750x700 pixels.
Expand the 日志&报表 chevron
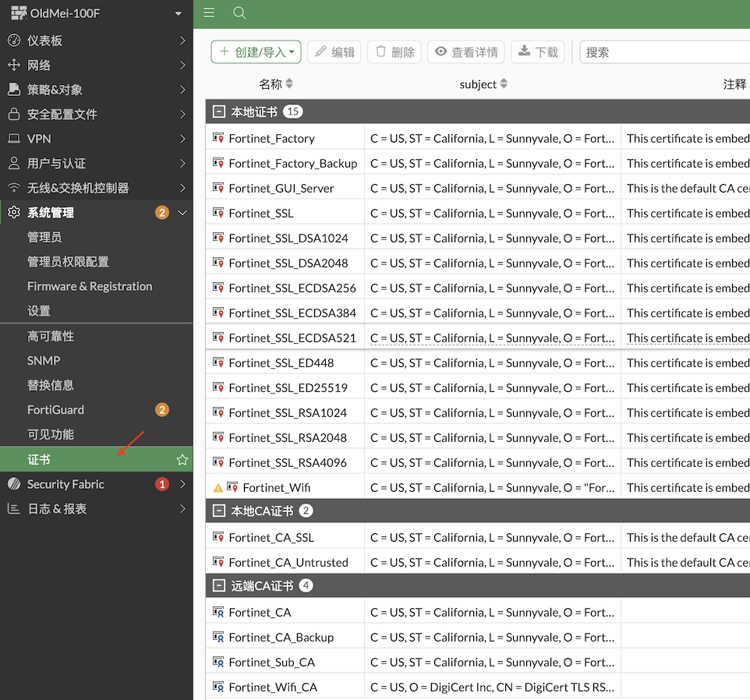(x=182, y=508)
